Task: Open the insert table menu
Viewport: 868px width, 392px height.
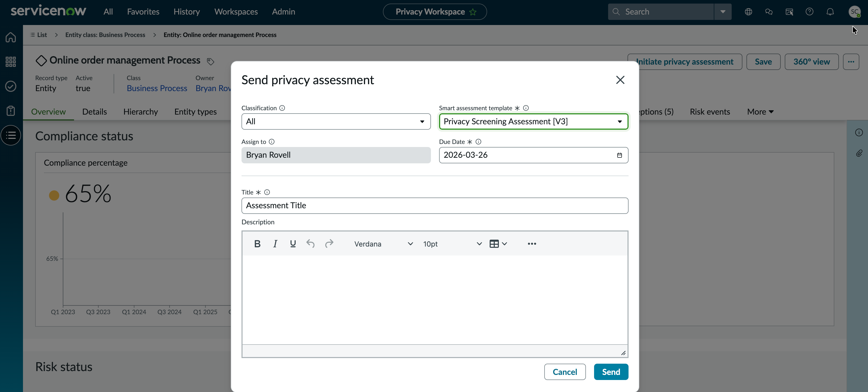Action: pyautogui.click(x=498, y=243)
